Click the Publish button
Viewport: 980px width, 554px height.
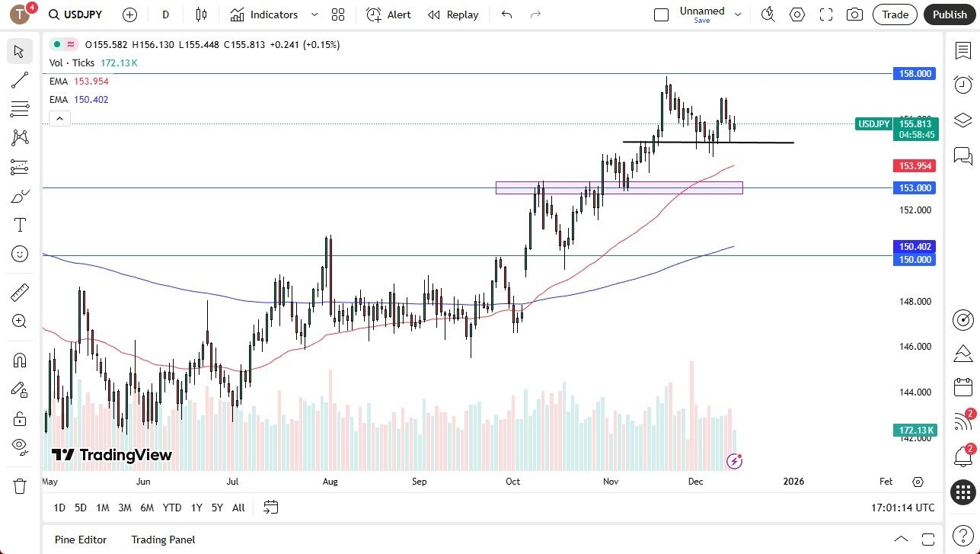click(x=949, y=14)
